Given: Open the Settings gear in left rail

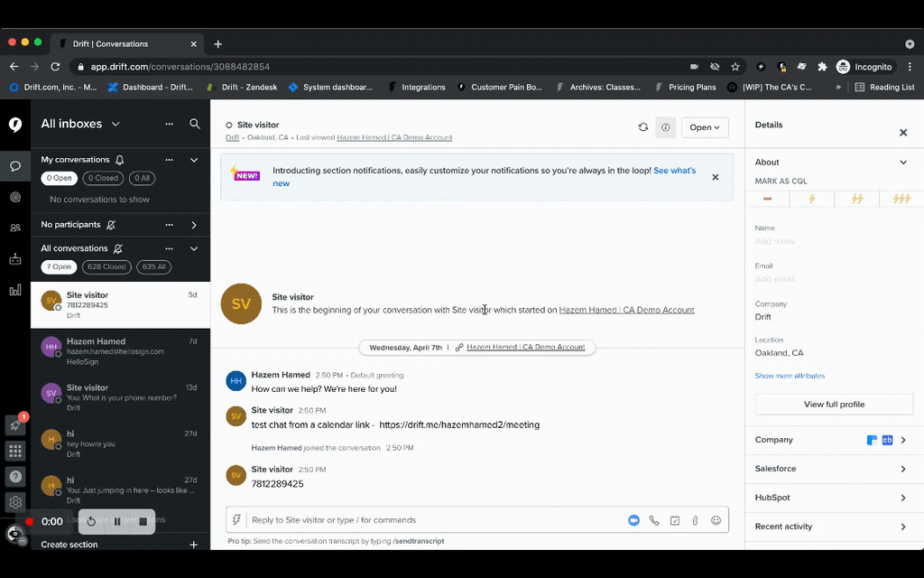Looking at the screenshot, I should point(15,502).
